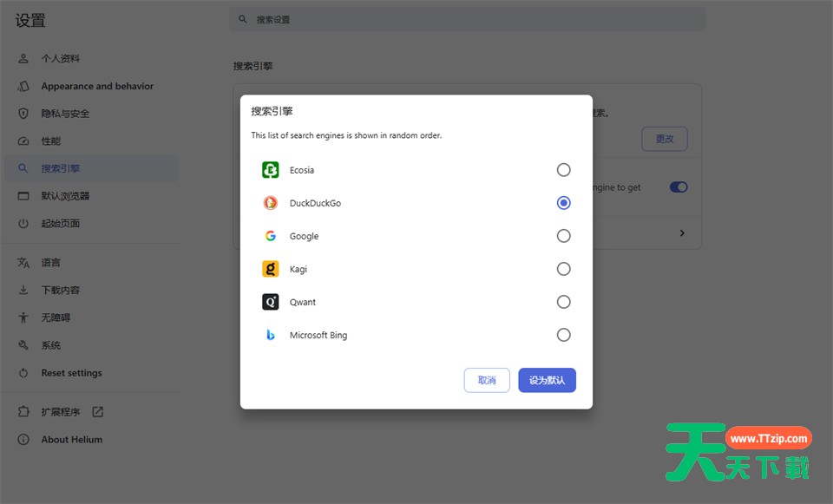Toggle the blue switch behind dialog
Screen dimensions: 833x504
coord(679,187)
